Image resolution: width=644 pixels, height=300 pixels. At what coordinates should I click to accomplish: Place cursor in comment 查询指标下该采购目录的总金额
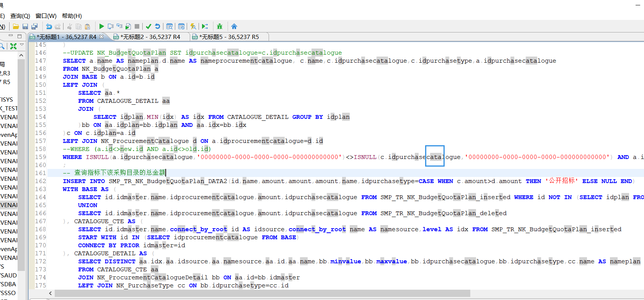click(x=120, y=173)
